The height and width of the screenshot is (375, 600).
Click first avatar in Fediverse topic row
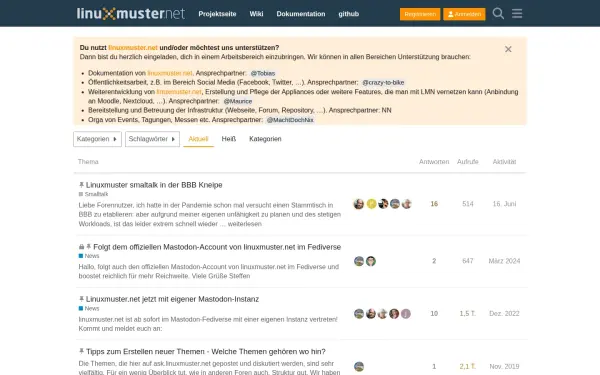359,261
